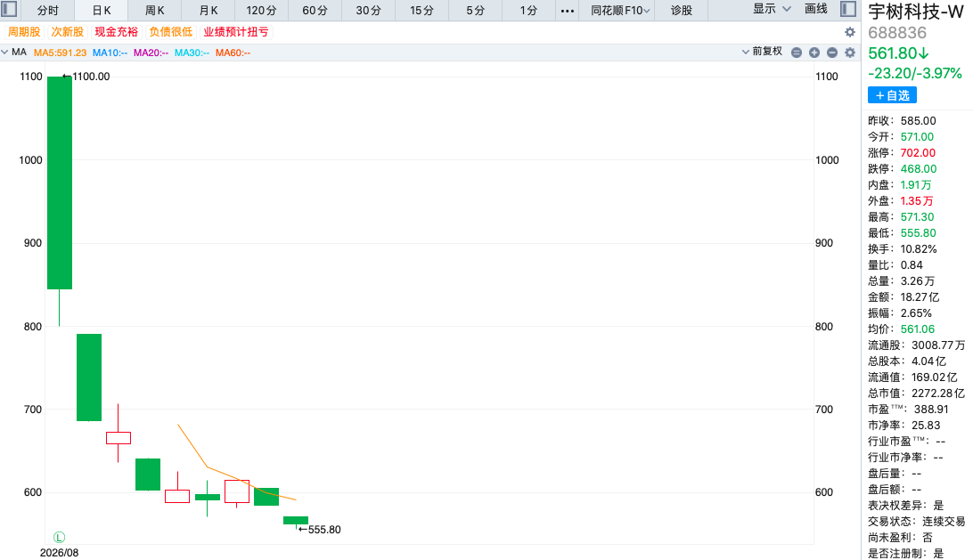Image resolution: width=973 pixels, height=560 pixels.
Task: Select the 月K tab
Action: pyautogui.click(x=208, y=11)
